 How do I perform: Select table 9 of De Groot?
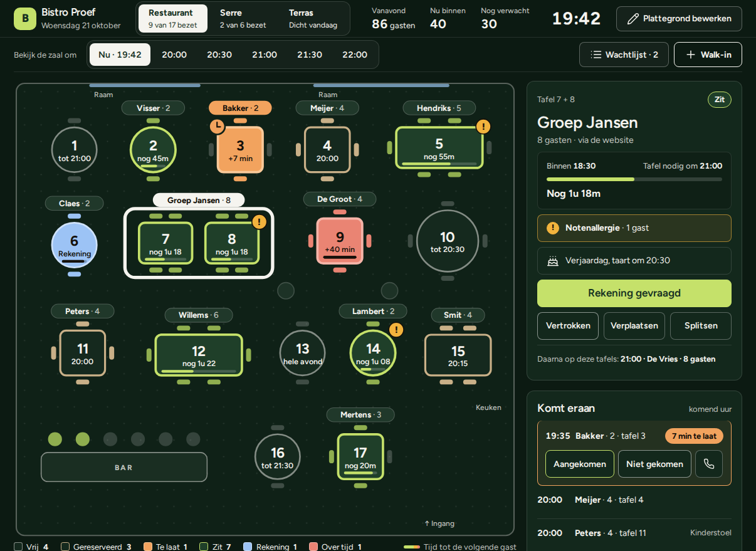340,241
